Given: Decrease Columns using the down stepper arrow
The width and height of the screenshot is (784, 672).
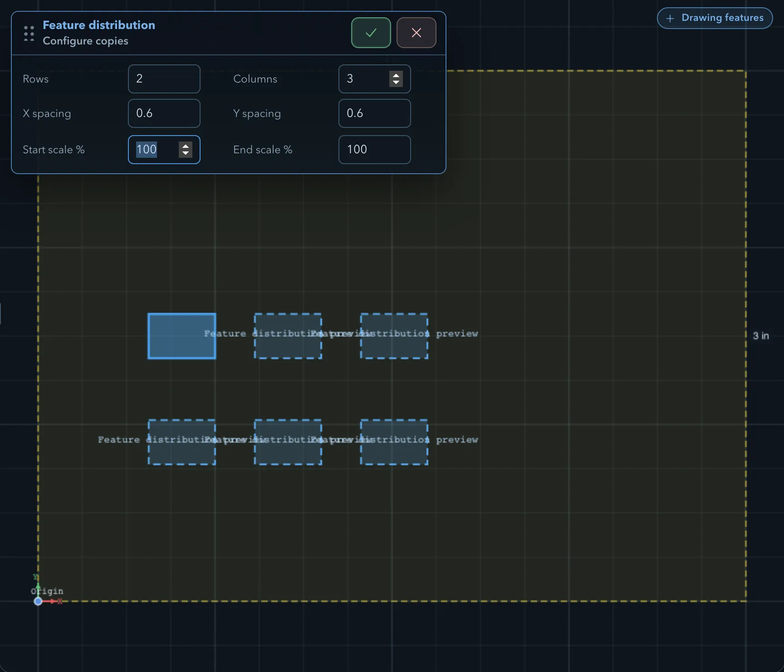Looking at the screenshot, I should click(x=396, y=83).
